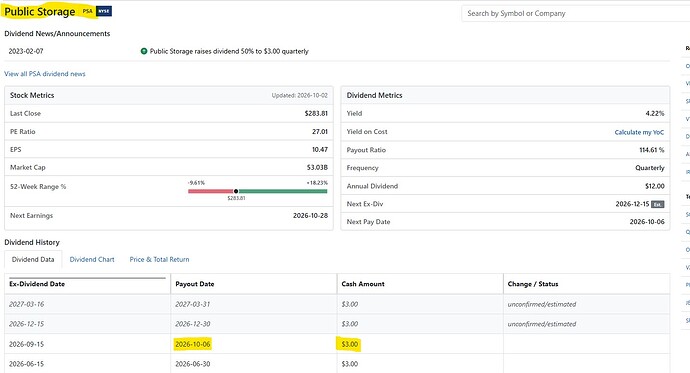Image resolution: width=690 pixels, height=373 pixels.
Task: Click Frequency value Quarterly
Action: [650, 168]
